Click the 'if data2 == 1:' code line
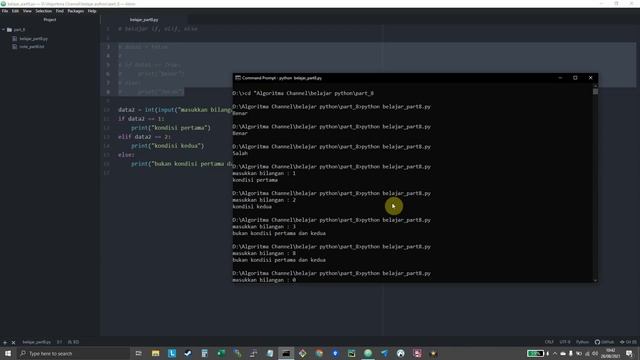Screen dimensions: 640x360 point(141,119)
